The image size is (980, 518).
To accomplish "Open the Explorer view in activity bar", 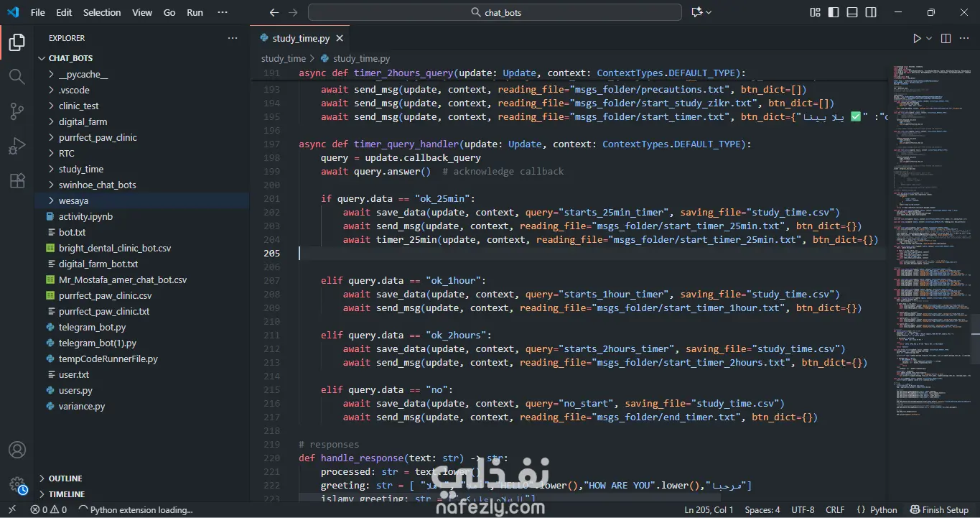I will 17,42.
